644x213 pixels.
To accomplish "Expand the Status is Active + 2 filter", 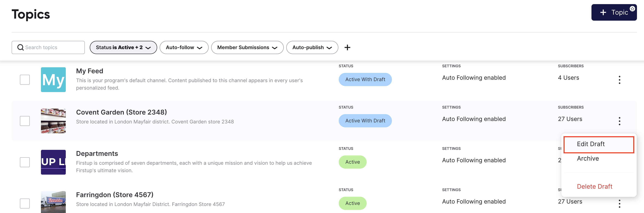I will (123, 47).
